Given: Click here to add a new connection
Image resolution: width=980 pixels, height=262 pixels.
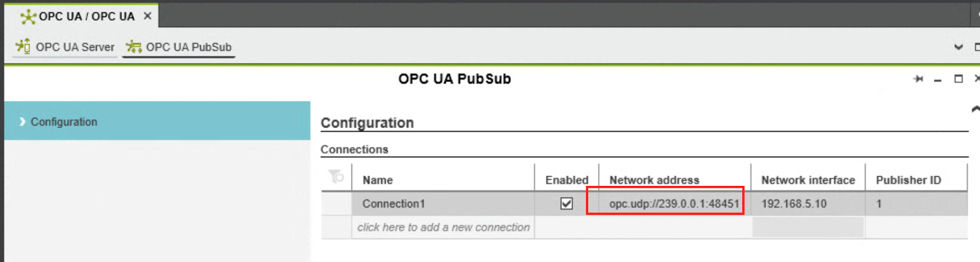Looking at the screenshot, I should tap(443, 227).
